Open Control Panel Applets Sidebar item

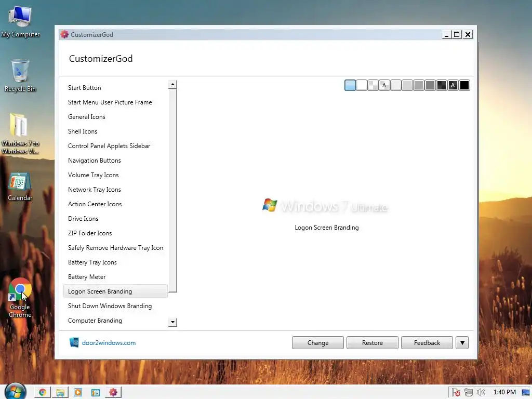116,146
